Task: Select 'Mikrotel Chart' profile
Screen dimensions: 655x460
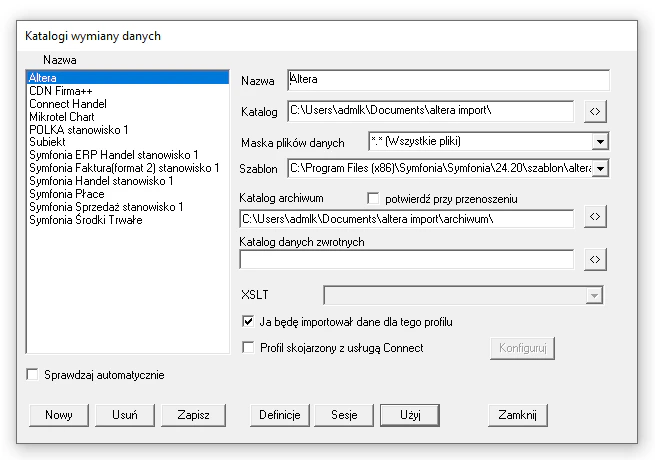Action: [128, 117]
